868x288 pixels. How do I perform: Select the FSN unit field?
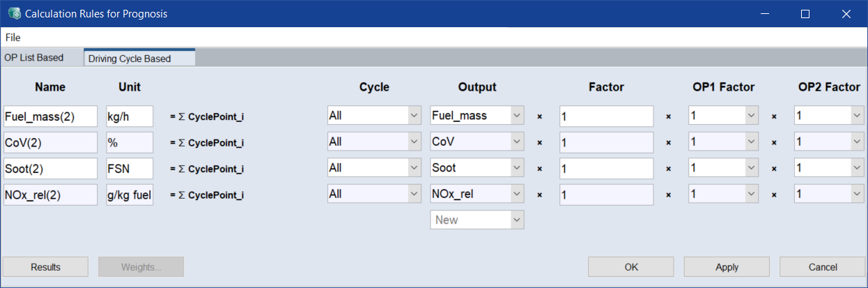[130, 168]
